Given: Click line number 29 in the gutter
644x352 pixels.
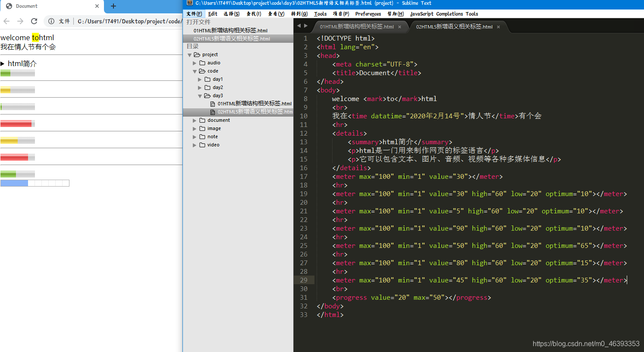Looking at the screenshot, I should [x=304, y=280].
